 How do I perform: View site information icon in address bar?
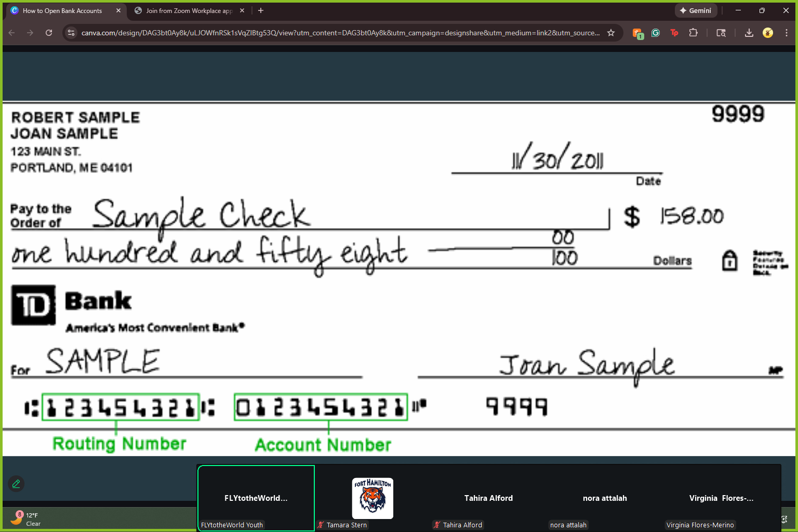pyautogui.click(x=71, y=33)
